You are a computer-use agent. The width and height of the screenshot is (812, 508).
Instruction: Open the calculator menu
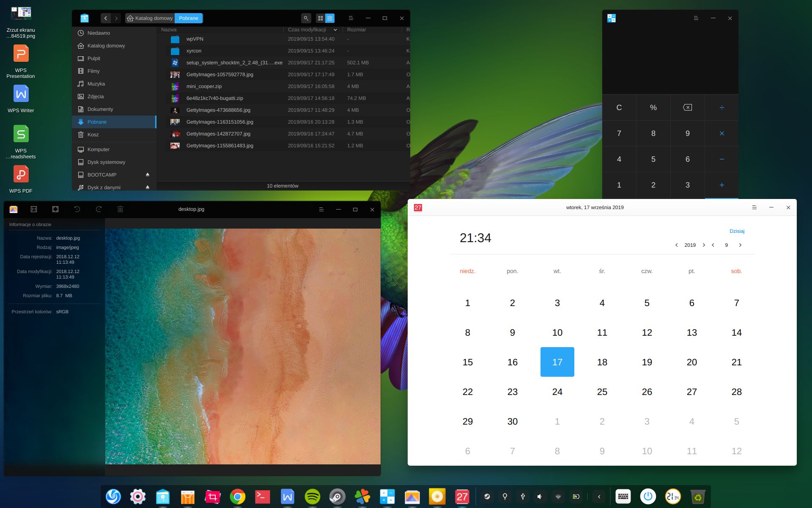pyautogui.click(x=695, y=18)
